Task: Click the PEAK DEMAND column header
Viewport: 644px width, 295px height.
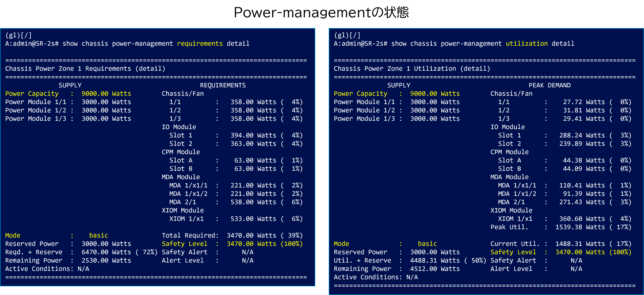Action: click(x=550, y=85)
